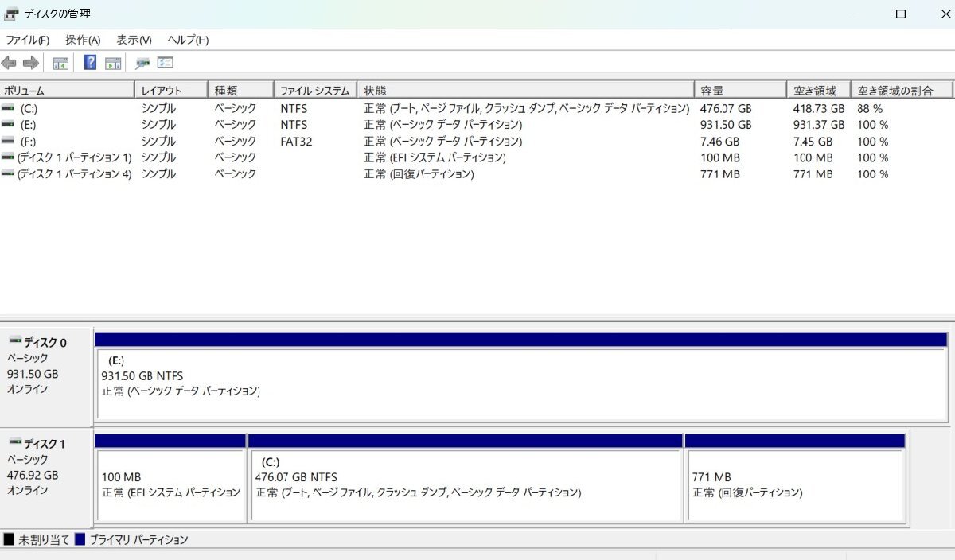Click the (C:) row's long boot status text
955x560 pixels.
tap(527, 108)
